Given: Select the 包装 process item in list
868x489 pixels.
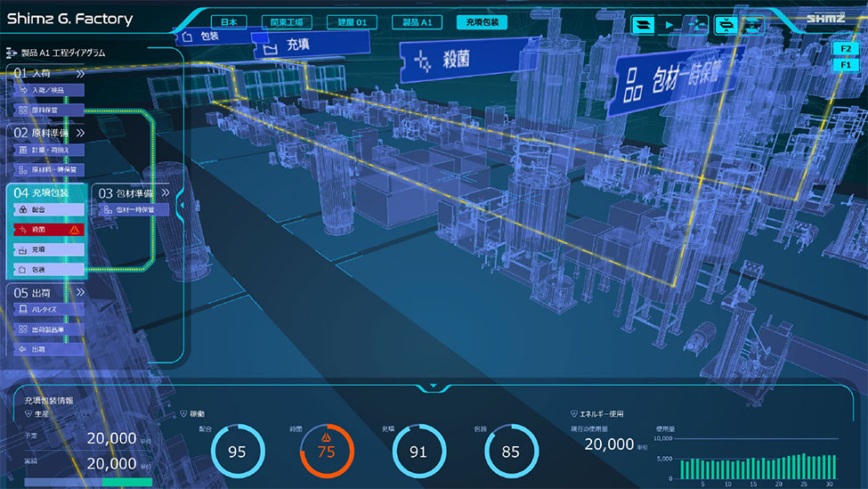Looking at the screenshot, I should click(49, 270).
